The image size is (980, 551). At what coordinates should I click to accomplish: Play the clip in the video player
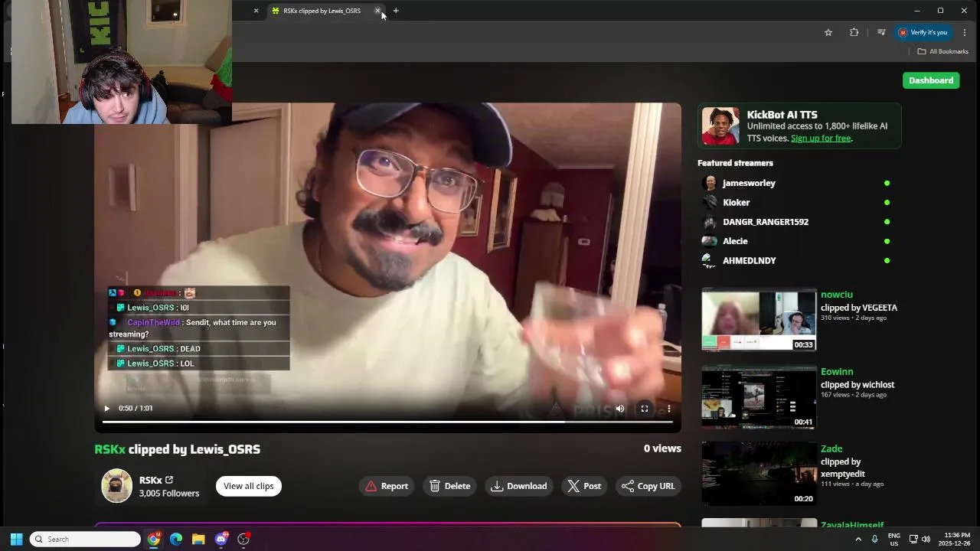pos(106,409)
